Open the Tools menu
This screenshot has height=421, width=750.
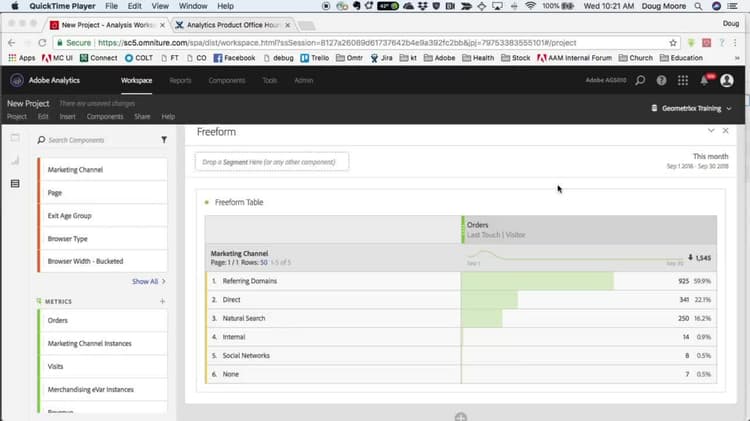coord(270,80)
